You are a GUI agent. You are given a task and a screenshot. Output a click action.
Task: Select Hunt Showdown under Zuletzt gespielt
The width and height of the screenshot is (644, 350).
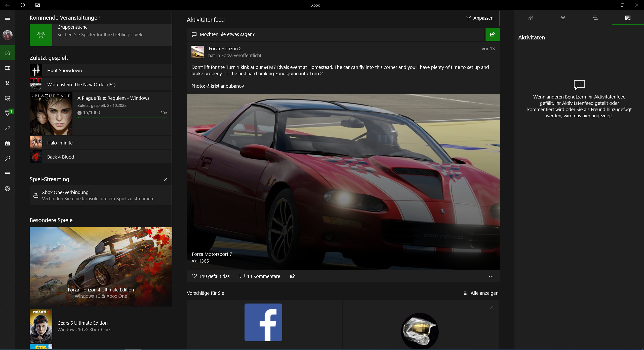[x=64, y=70]
